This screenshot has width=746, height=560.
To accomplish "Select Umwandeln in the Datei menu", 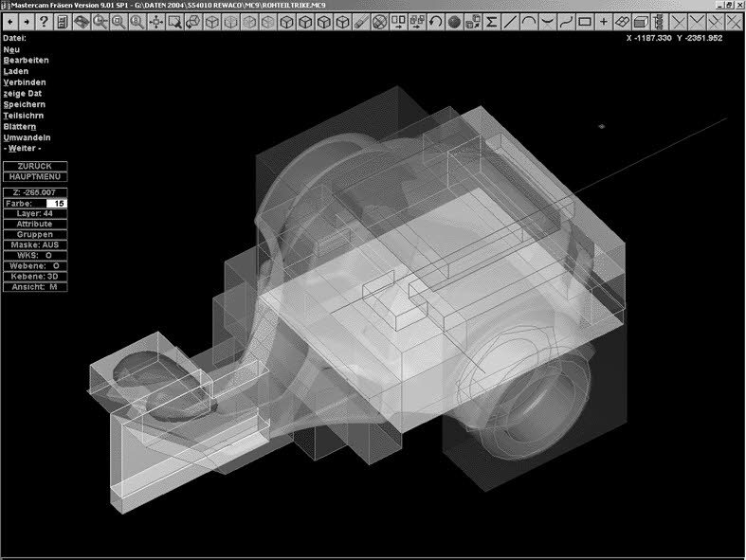I will 27,137.
